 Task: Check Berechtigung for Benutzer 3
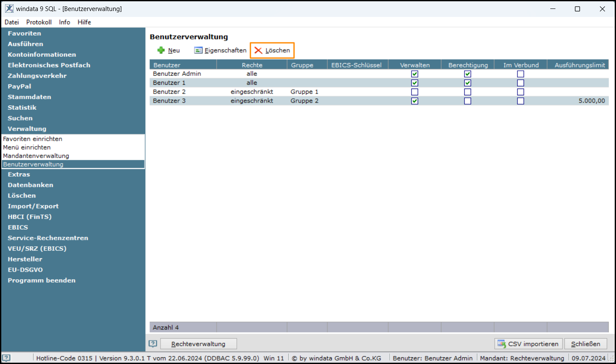[468, 101]
